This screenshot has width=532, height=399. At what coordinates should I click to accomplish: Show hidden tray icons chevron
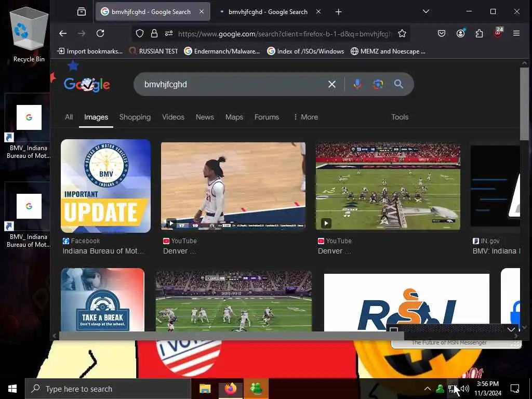pos(428,389)
